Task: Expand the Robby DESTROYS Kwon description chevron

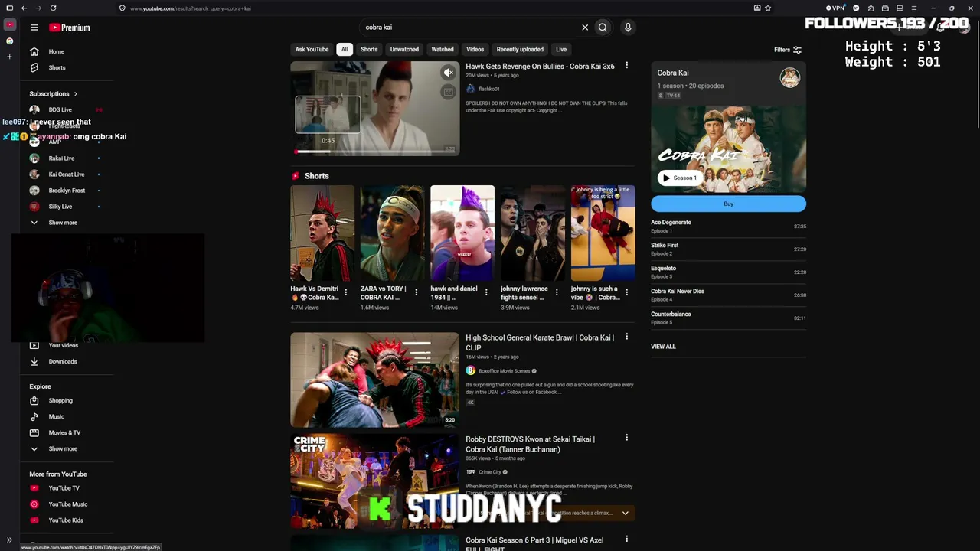Action: coord(626,513)
